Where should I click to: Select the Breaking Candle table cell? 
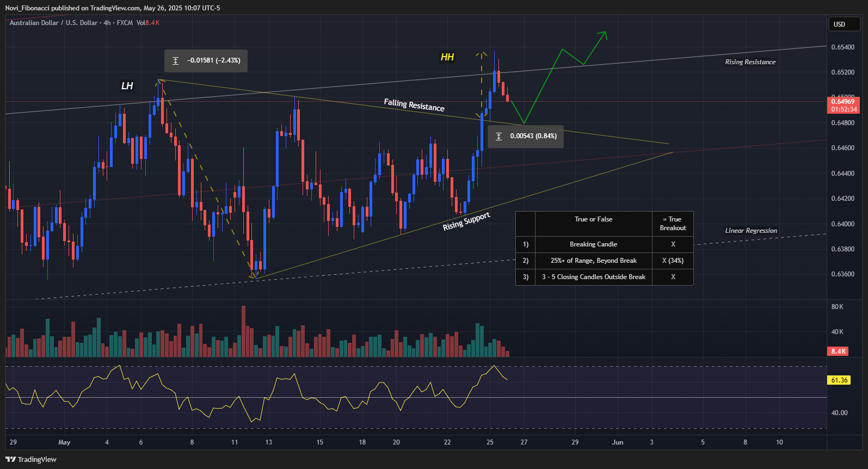click(x=594, y=244)
